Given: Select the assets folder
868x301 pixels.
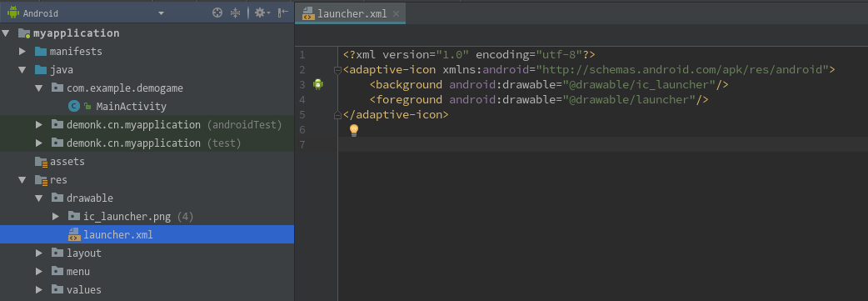Looking at the screenshot, I should pyautogui.click(x=67, y=161).
